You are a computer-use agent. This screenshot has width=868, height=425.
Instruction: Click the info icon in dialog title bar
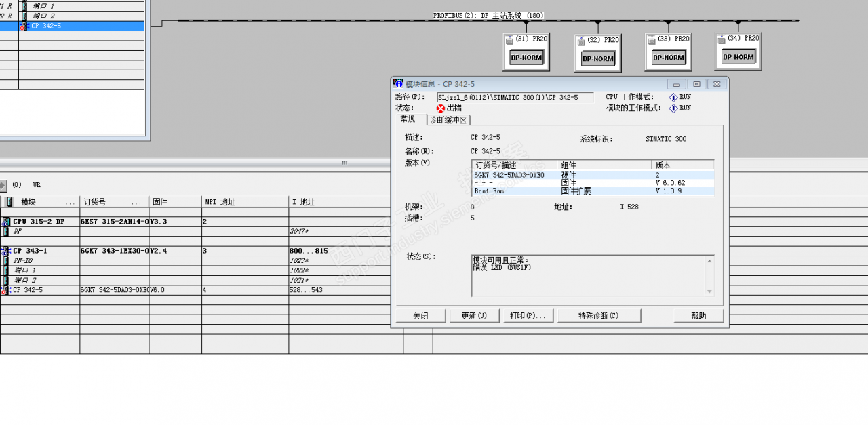tap(399, 84)
